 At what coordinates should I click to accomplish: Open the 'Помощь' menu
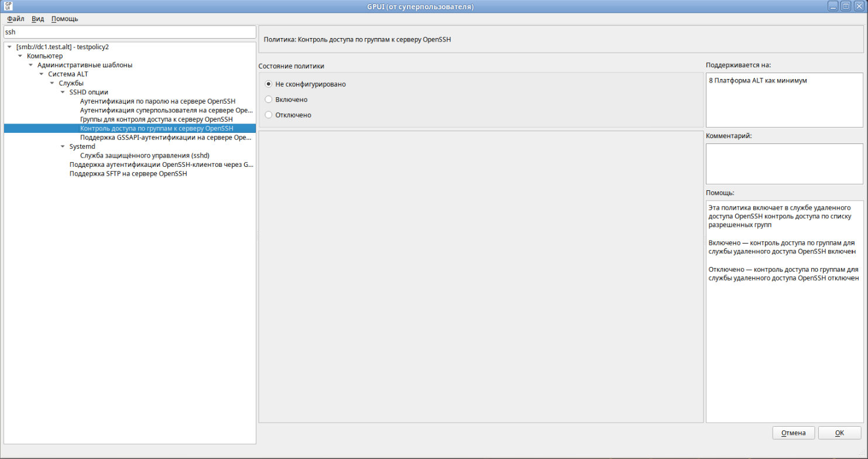click(x=64, y=19)
